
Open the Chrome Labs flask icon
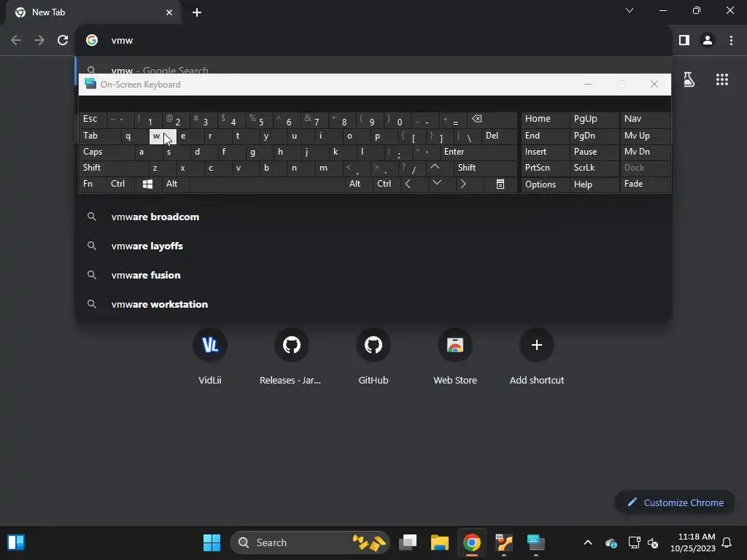pos(689,79)
